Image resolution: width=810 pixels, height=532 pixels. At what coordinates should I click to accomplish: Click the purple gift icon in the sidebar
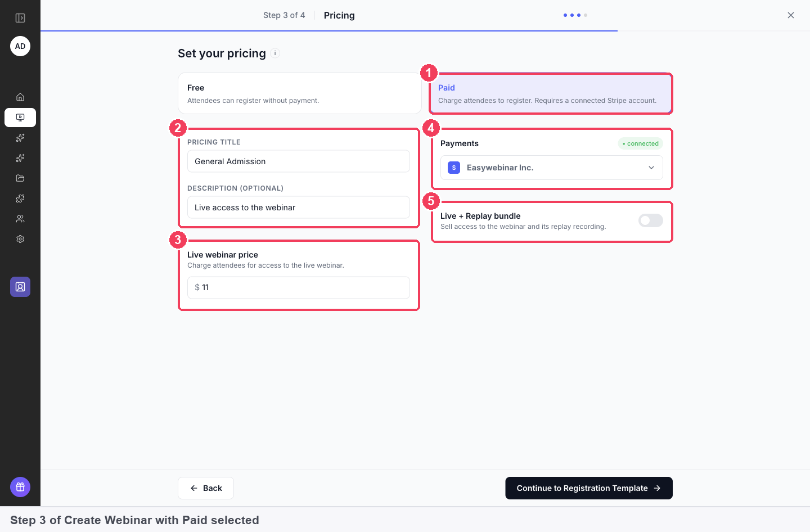[x=20, y=487]
